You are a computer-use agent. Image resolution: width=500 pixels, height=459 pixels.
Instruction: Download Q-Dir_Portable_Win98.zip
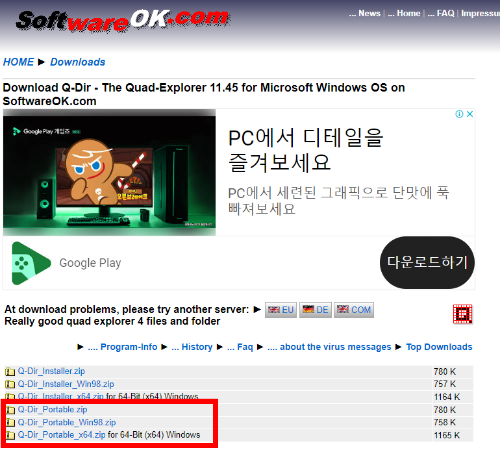[67, 422]
